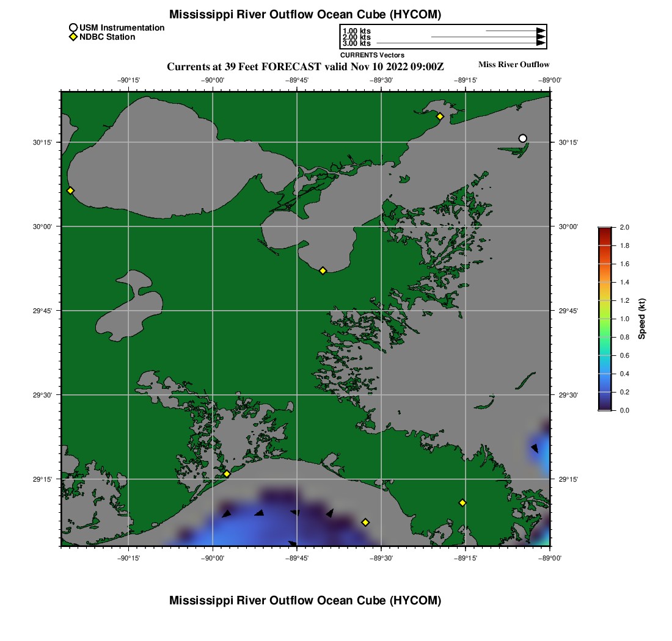Click the 1.00 kts vector scale label

coord(357,31)
